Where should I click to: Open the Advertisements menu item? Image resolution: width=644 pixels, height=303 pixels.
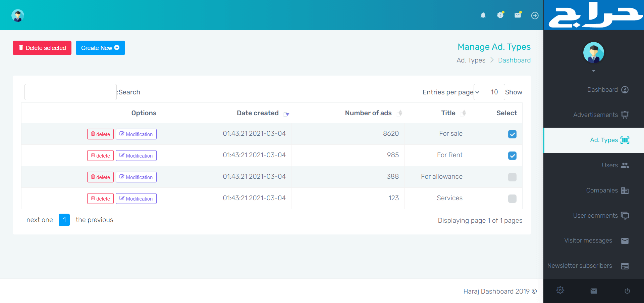pyautogui.click(x=594, y=115)
